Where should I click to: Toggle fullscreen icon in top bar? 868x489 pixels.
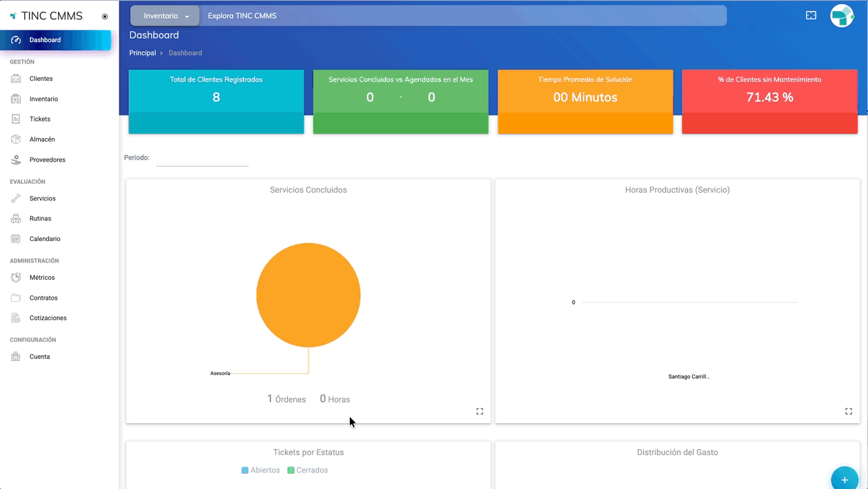tap(811, 15)
